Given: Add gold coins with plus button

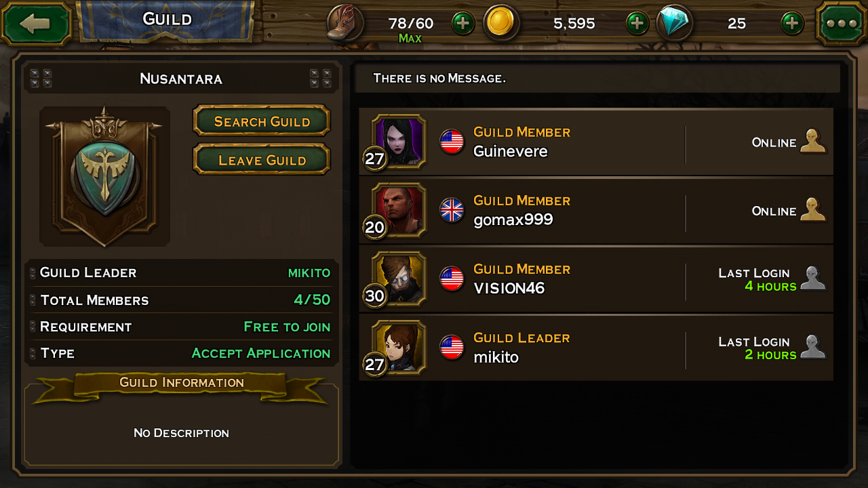Looking at the screenshot, I should (x=637, y=24).
